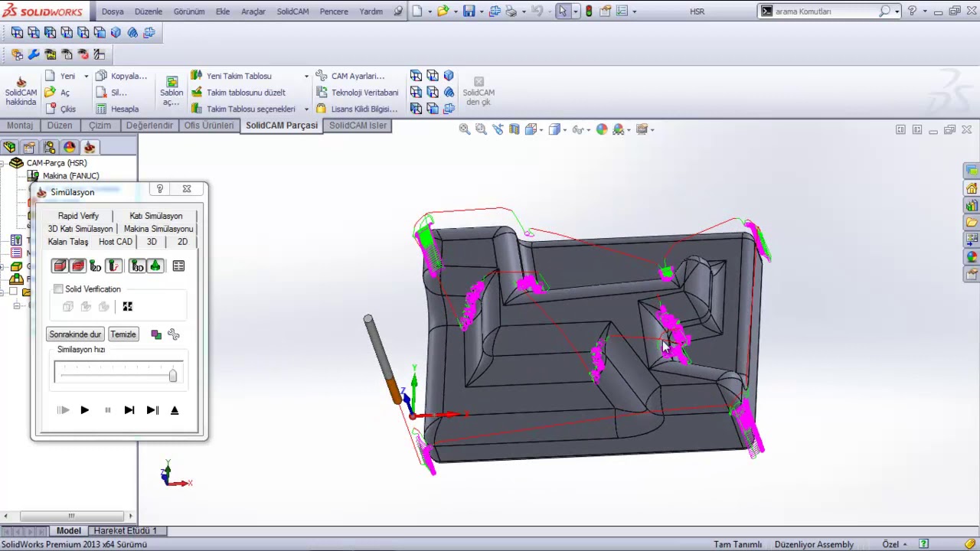Open the SolidCAM hakkinda button
The height and width of the screenshot is (551, 980).
(21, 91)
